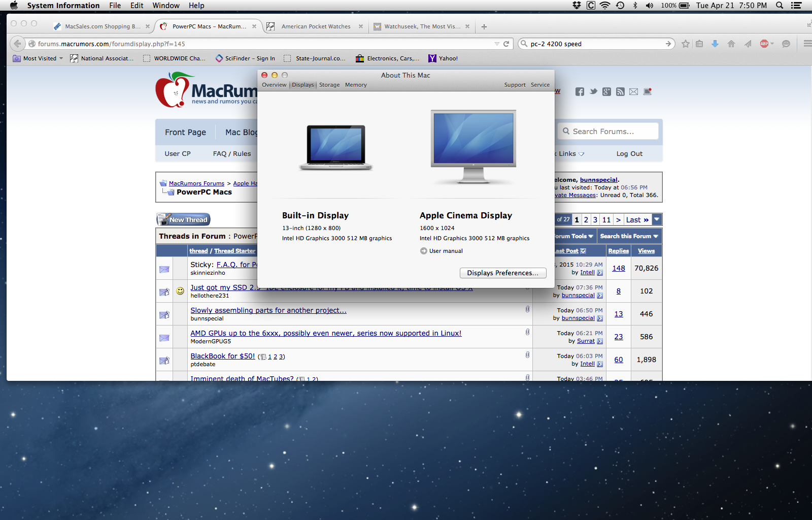
Task: Open the URL bar history dropdown arrow
Action: tap(497, 44)
